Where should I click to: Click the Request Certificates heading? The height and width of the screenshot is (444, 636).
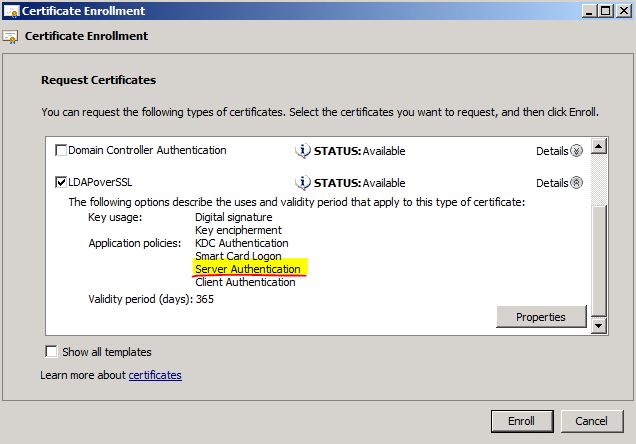[x=99, y=80]
